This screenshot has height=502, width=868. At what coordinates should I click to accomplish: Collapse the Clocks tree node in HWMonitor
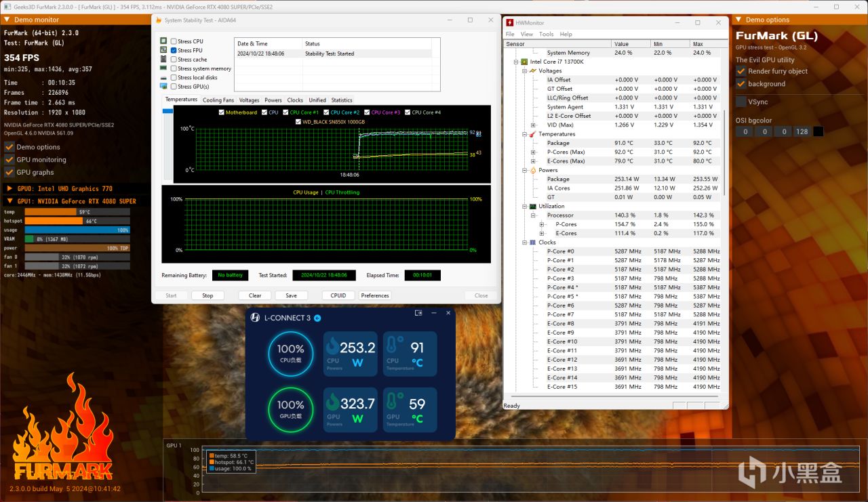coord(524,243)
